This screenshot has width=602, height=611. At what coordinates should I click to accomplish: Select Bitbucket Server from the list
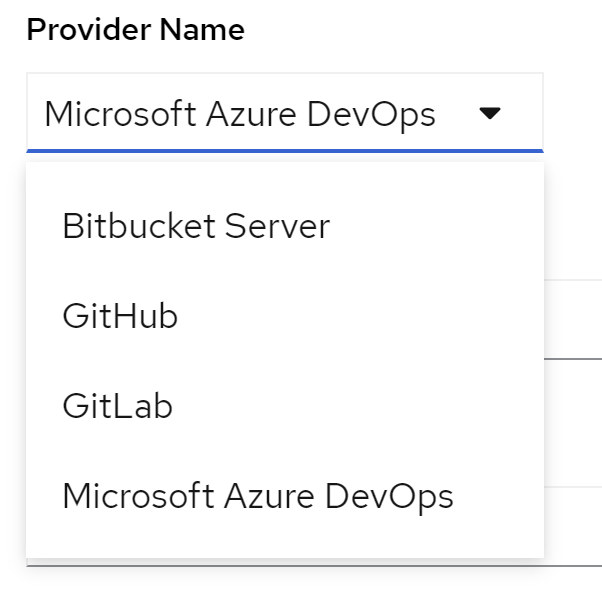tap(196, 226)
